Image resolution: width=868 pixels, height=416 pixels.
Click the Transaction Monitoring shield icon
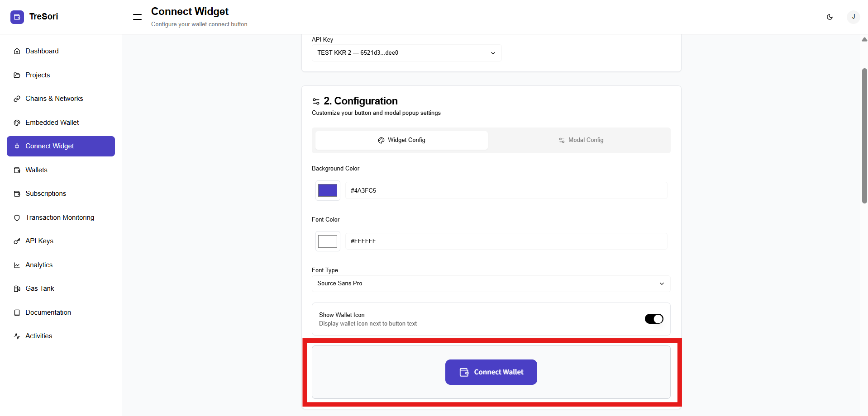(x=17, y=217)
